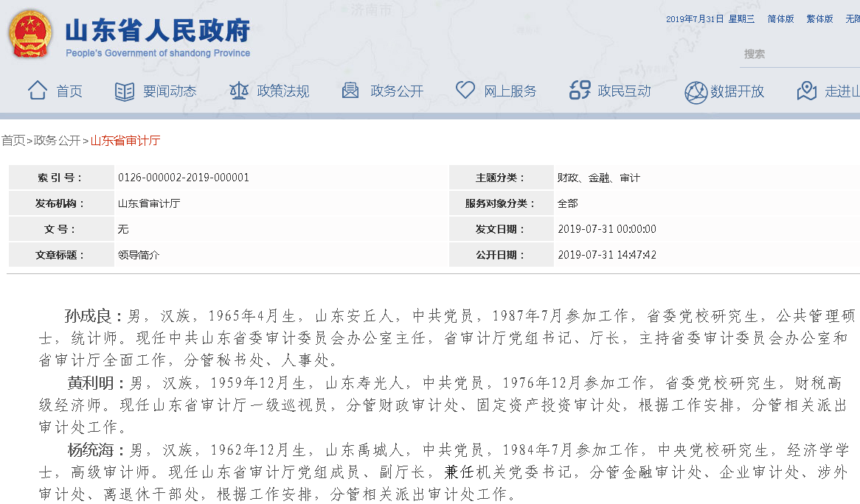Open the 要闻动态 navigation menu item
Screen dimensions: 860x504
pos(170,91)
